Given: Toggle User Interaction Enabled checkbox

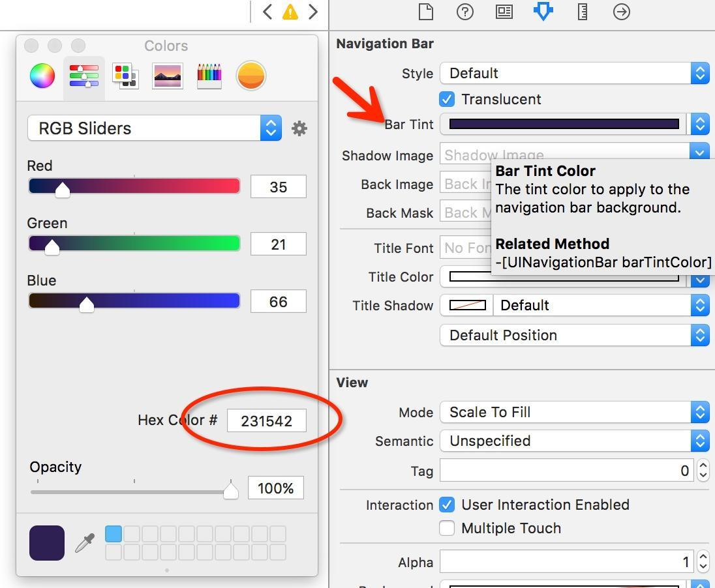Looking at the screenshot, I should coord(447,505).
